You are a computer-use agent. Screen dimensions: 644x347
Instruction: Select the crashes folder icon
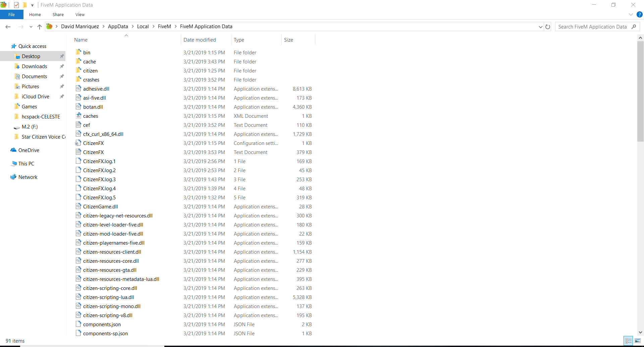(78, 80)
